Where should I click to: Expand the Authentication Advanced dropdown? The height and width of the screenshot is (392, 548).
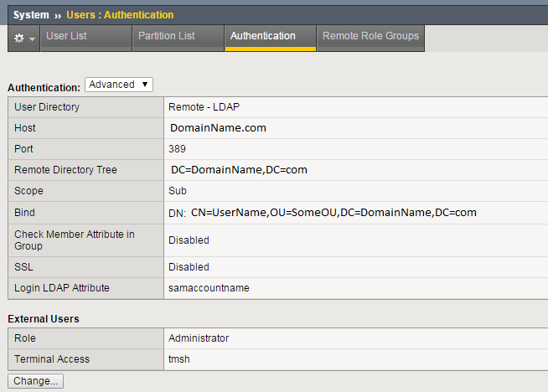tap(119, 85)
